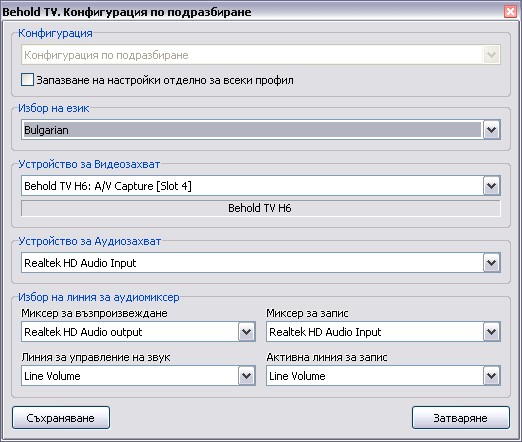522x442 pixels.
Task: Close the dialog with the red X
Action: [510, 12]
